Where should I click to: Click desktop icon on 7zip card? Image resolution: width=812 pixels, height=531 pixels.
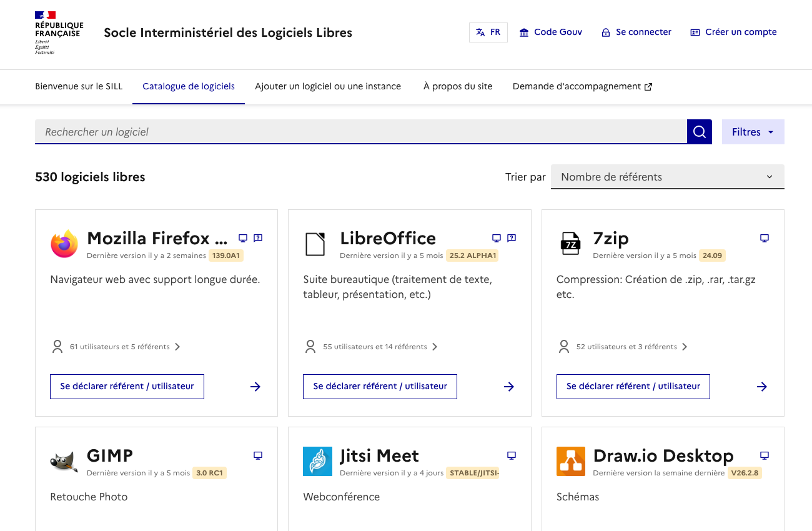(x=764, y=238)
